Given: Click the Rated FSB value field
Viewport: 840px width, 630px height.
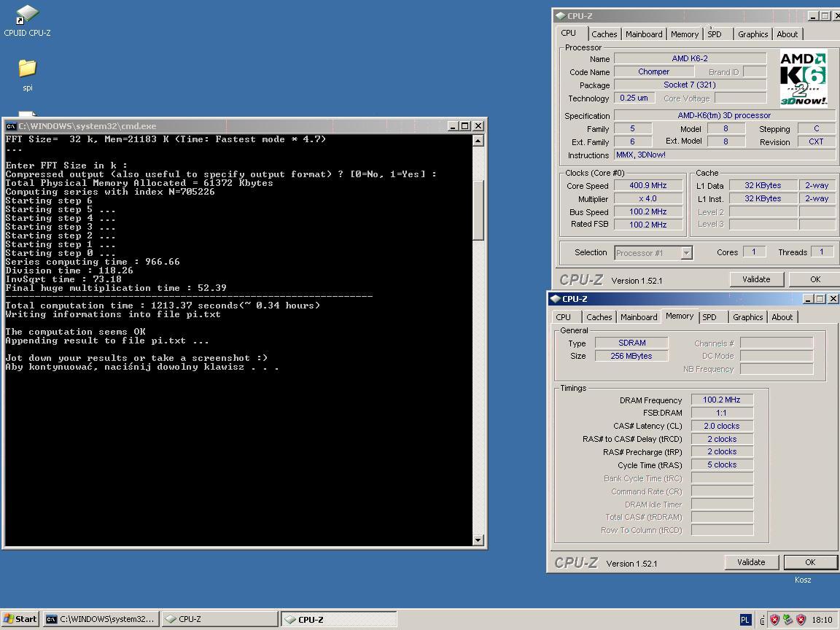Looking at the screenshot, I should point(648,225).
